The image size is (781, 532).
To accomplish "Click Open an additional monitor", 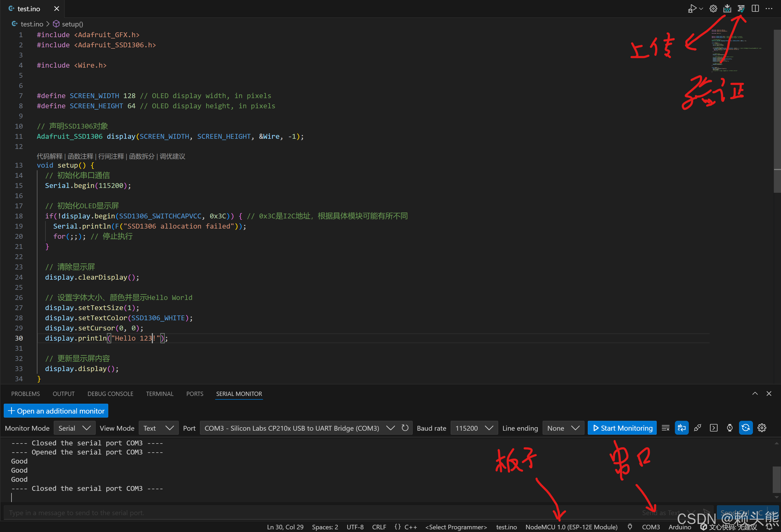I will [x=56, y=411].
